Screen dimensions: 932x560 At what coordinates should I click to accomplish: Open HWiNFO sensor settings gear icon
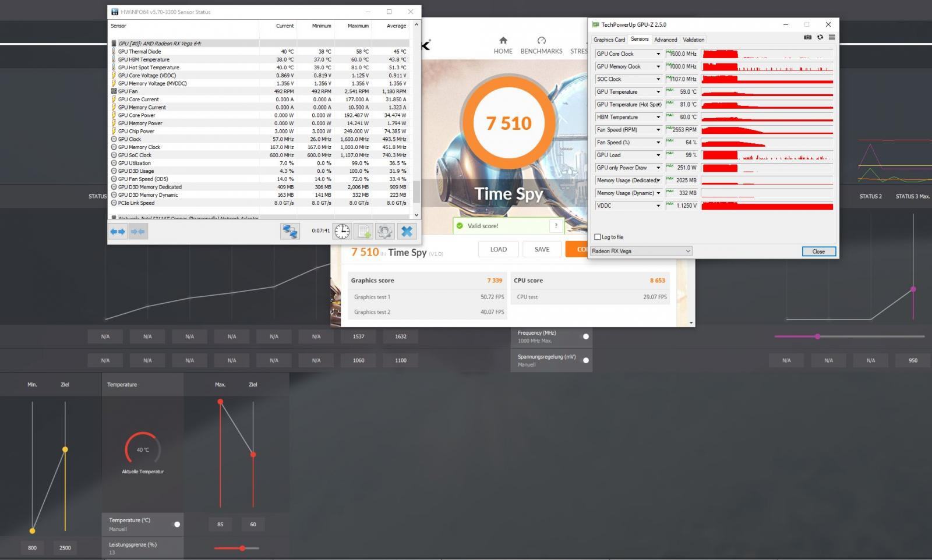(384, 231)
